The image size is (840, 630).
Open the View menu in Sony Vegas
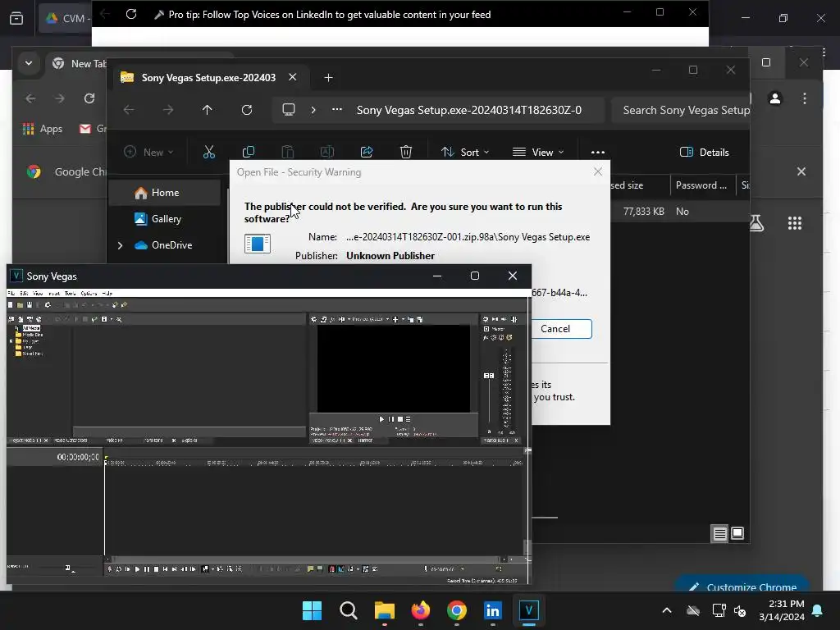38,294
